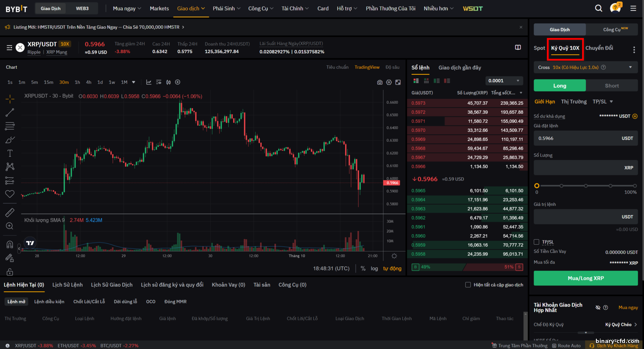Expand chart to fullscreen

pyautogui.click(x=398, y=82)
